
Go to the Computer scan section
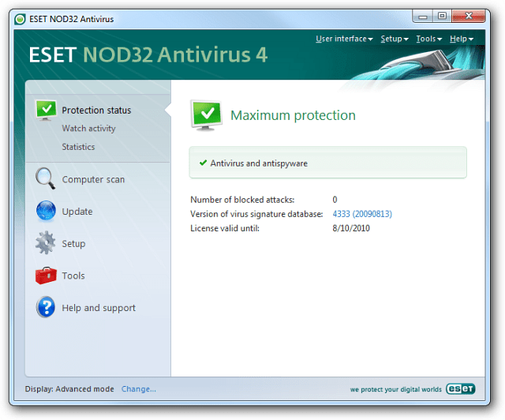pos(93,179)
